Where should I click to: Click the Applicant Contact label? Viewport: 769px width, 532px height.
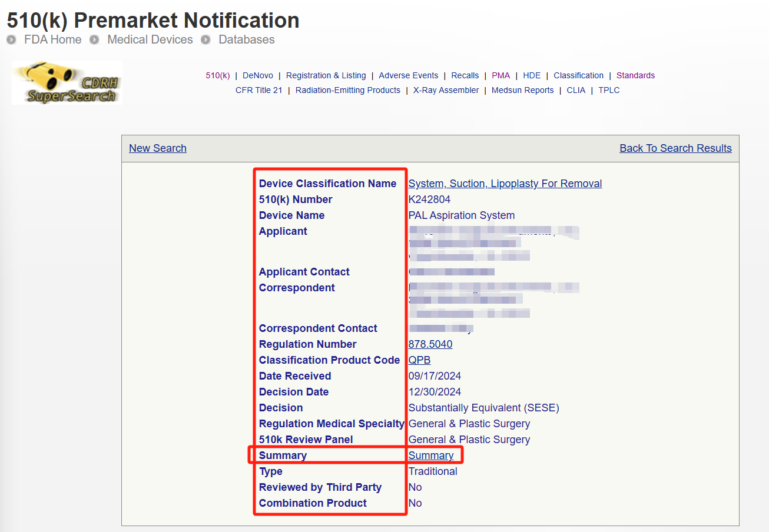coord(304,272)
